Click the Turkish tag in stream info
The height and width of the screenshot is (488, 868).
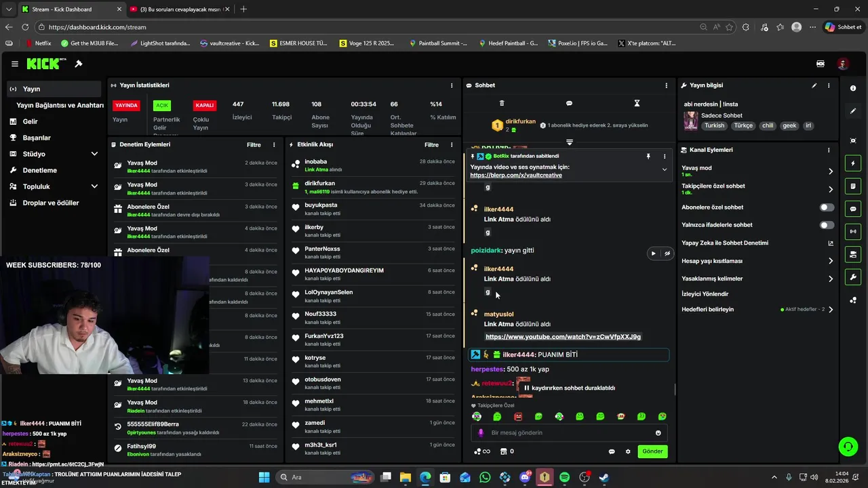tap(714, 125)
